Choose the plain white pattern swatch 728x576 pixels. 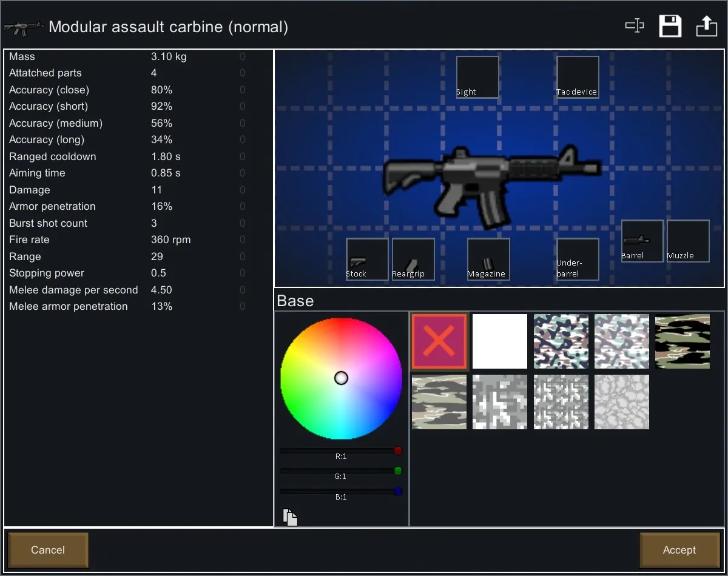point(500,341)
